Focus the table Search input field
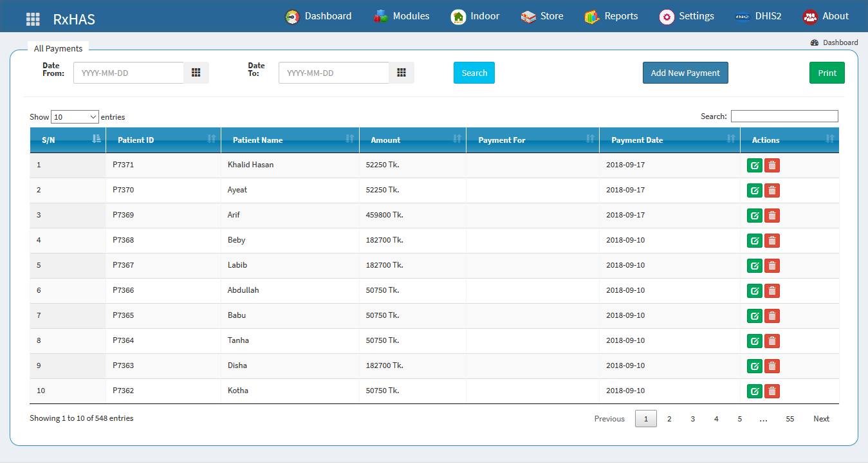This screenshot has height=471, width=868. coord(784,116)
